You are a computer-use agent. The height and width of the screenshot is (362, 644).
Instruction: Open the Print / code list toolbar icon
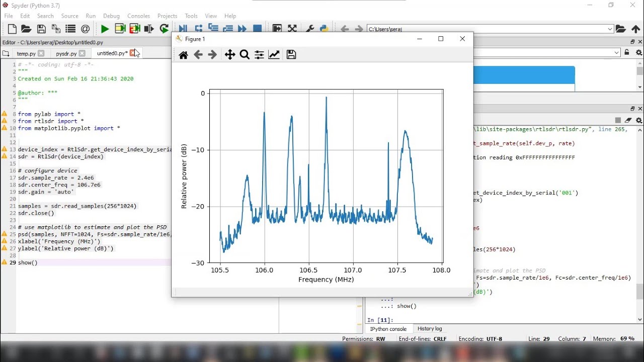[x=70, y=29]
